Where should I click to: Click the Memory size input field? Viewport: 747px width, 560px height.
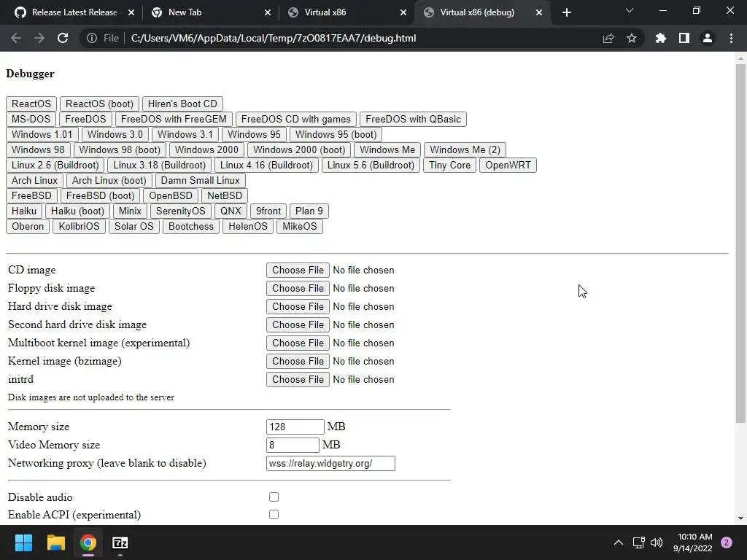coord(295,427)
